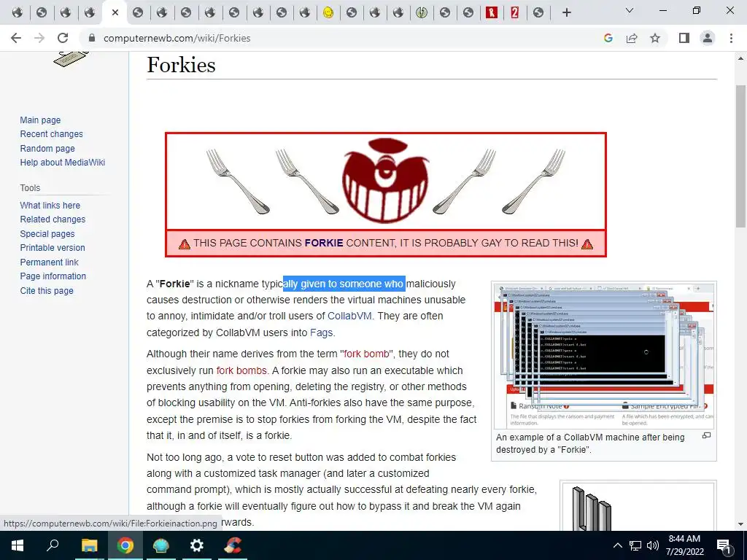Switch to the red R icon tab
The height and width of the screenshot is (560, 747).
coord(491,12)
